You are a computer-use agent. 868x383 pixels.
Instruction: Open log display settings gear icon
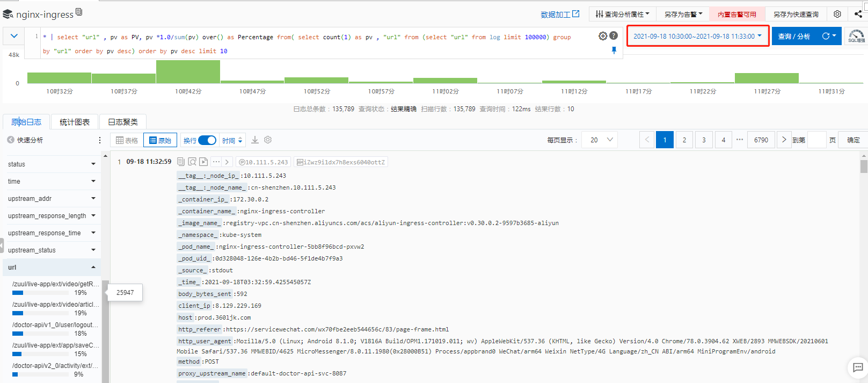click(268, 140)
